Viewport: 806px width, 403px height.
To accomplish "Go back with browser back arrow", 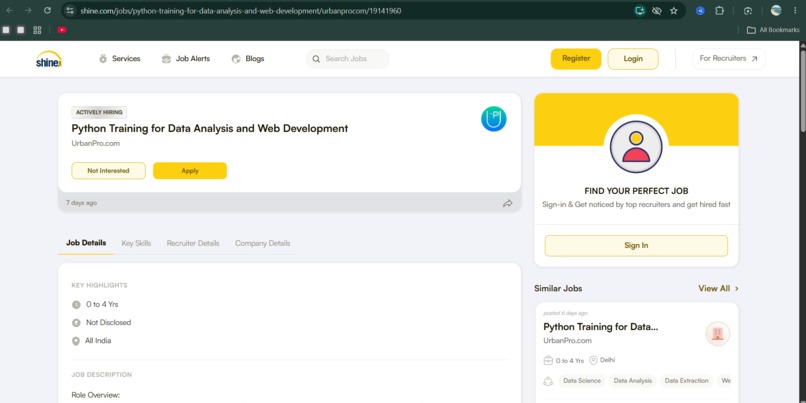I will (9, 10).
